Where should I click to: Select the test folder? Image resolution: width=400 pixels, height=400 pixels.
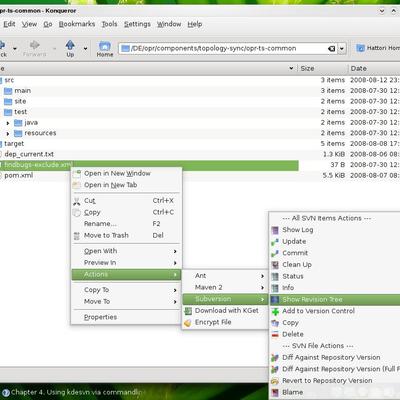coord(20,112)
